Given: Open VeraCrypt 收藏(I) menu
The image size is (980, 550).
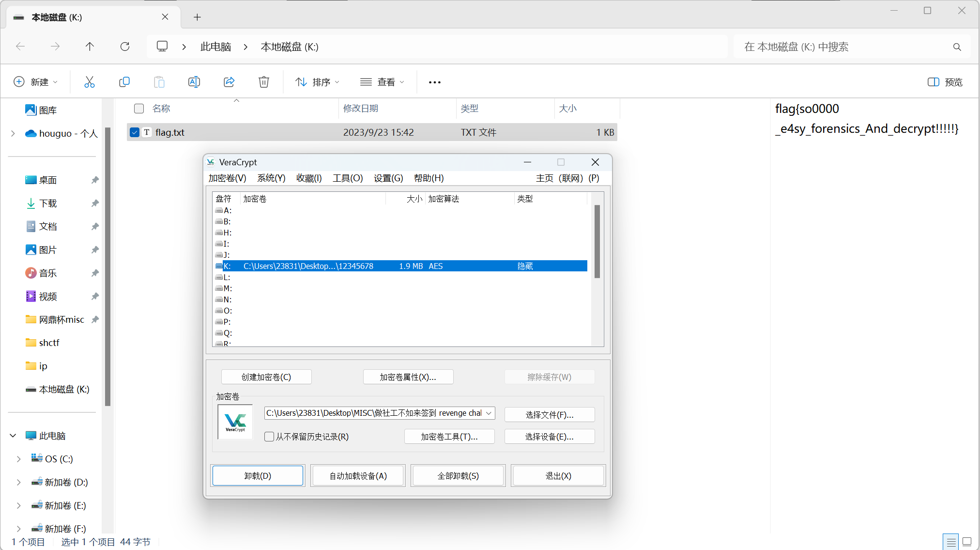Looking at the screenshot, I should 309,178.
